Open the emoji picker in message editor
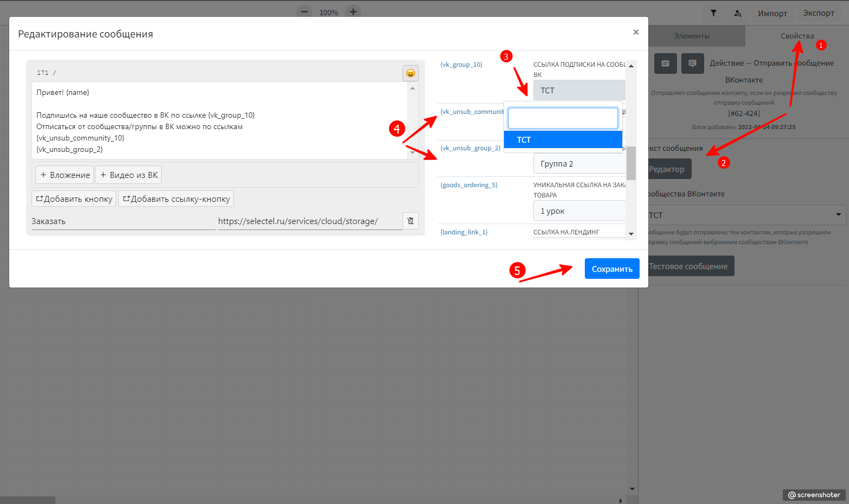Image resolution: width=849 pixels, height=504 pixels. click(x=410, y=73)
